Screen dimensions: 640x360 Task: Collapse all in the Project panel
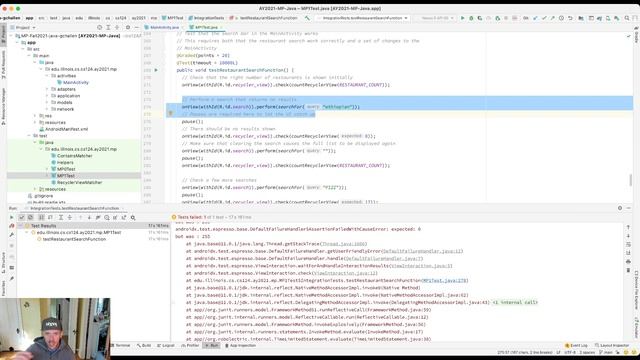[117, 27]
